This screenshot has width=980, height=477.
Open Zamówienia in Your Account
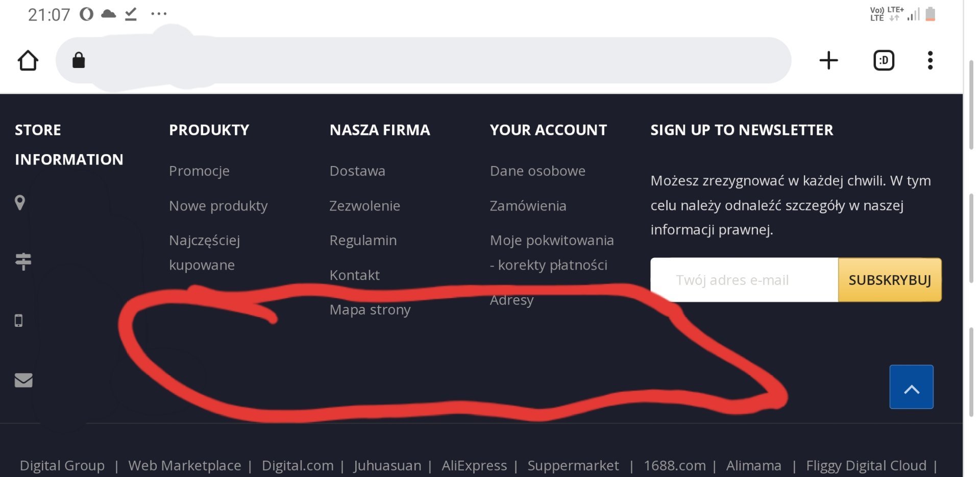point(528,206)
